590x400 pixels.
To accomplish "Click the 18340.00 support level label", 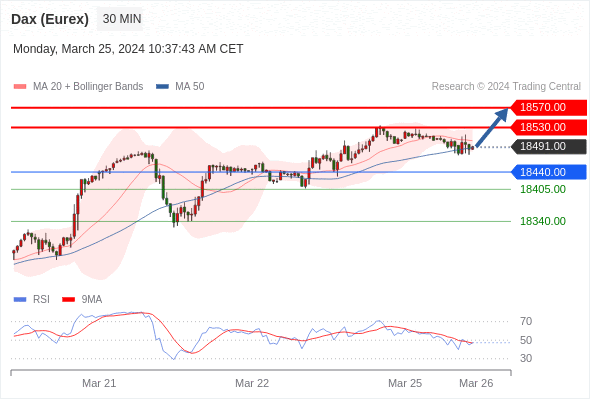I will point(543,221).
